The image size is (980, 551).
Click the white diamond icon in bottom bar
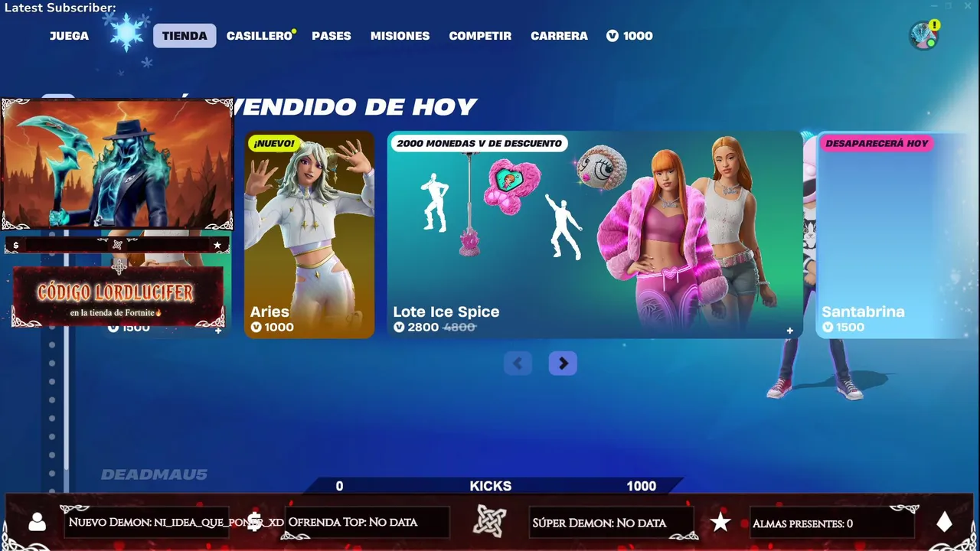[x=945, y=522]
